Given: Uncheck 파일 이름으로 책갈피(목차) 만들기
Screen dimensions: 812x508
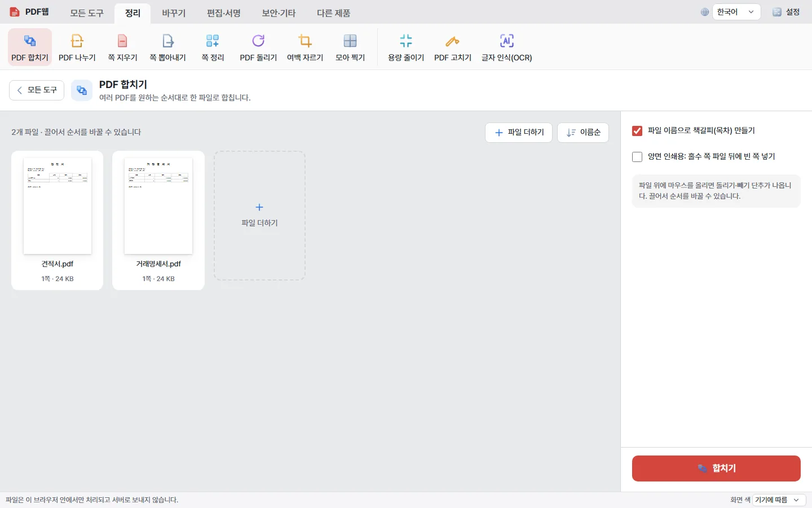Looking at the screenshot, I should (x=637, y=131).
